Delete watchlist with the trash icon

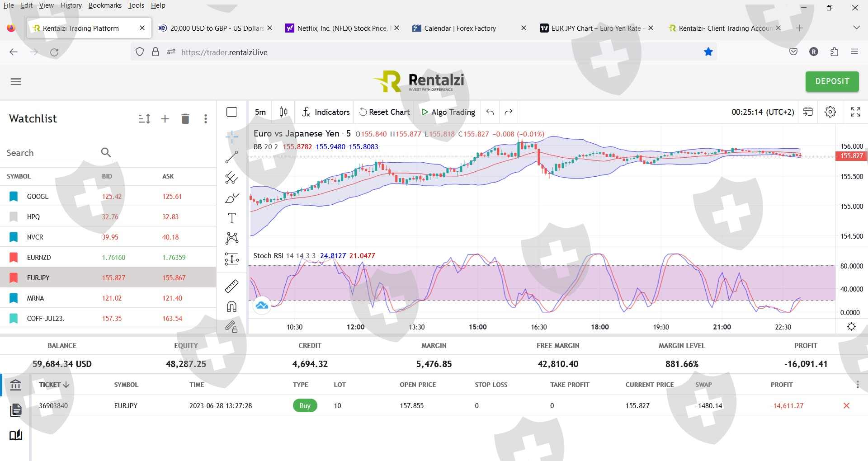click(185, 119)
